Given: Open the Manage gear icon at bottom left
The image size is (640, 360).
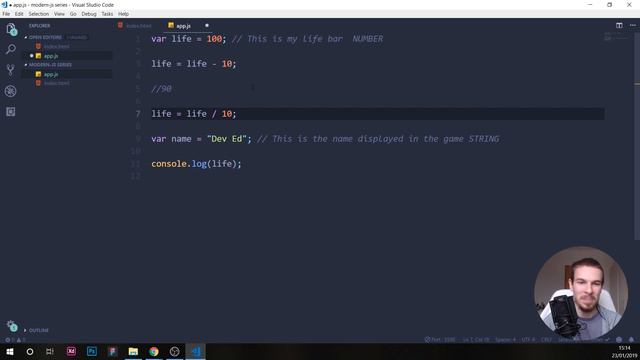Looking at the screenshot, I should pyautogui.click(x=12, y=326).
